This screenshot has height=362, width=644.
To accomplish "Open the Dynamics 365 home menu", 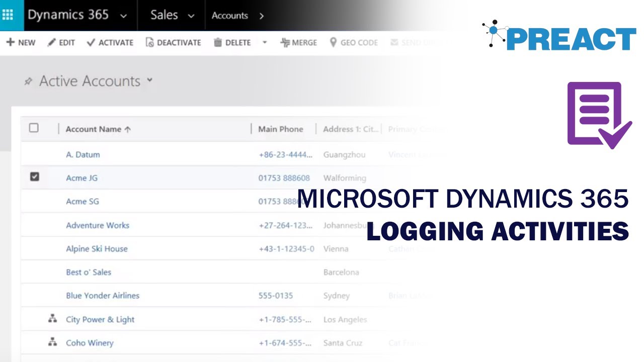I will point(68,15).
